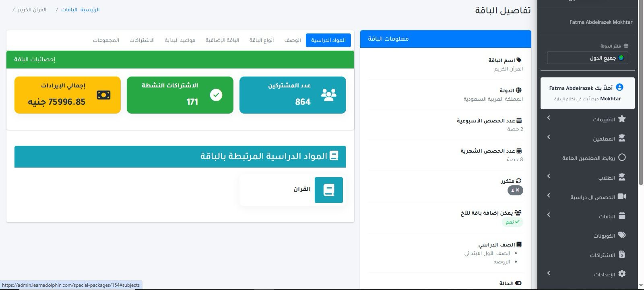
Task: Click the star icon beside التقييمات
Action: pos(622,119)
